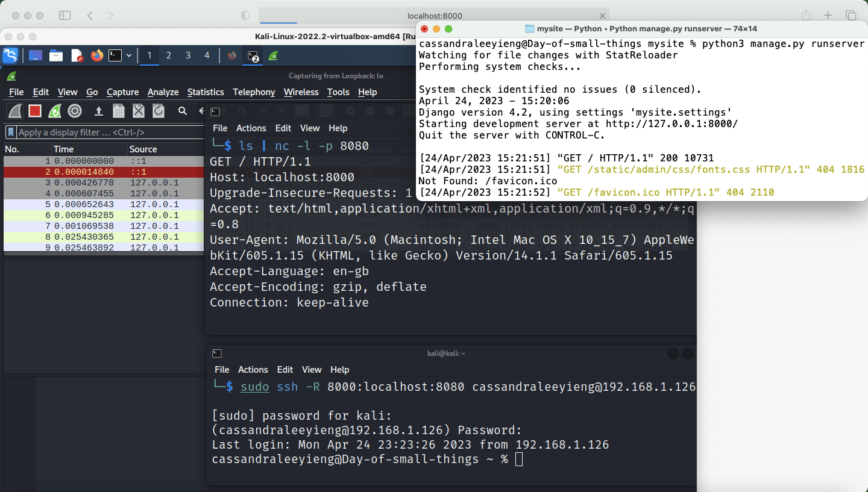Open Wireshark Capture menu
Screen dimensions: 868x492
point(123,92)
